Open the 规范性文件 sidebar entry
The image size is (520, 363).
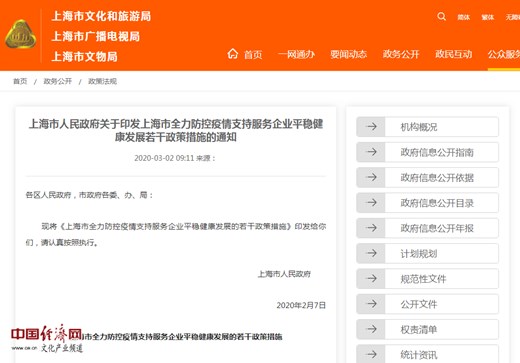tap(428, 279)
